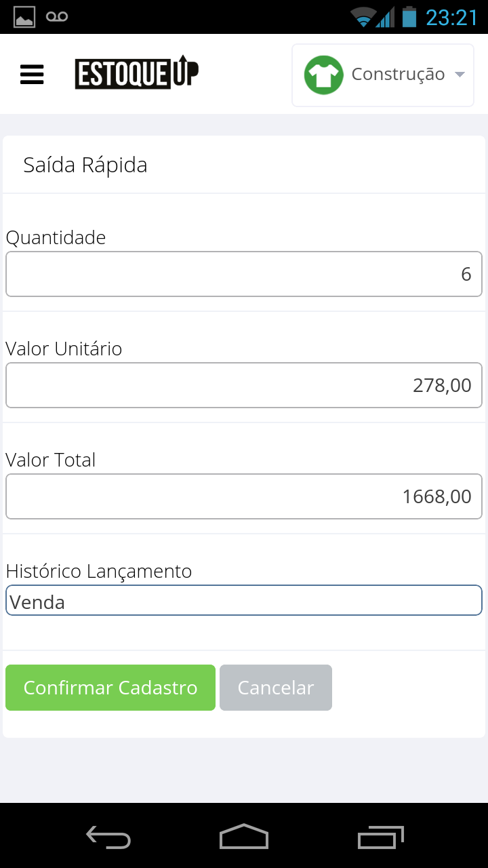This screenshot has height=868, width=488.
Task: Tap the voicemail notification icon
Action: pyautogui.click(x=57, y=17)
